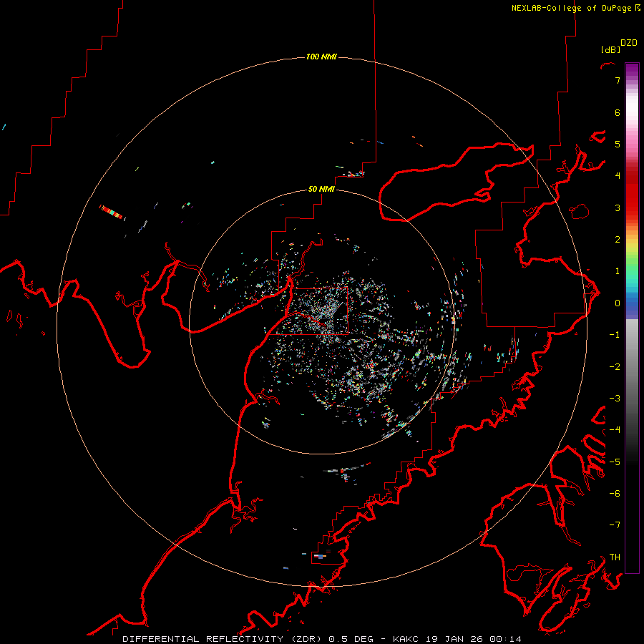The image size is (644, 644).
Task: Click the 2 value on color scale
Action: point(618,240)
